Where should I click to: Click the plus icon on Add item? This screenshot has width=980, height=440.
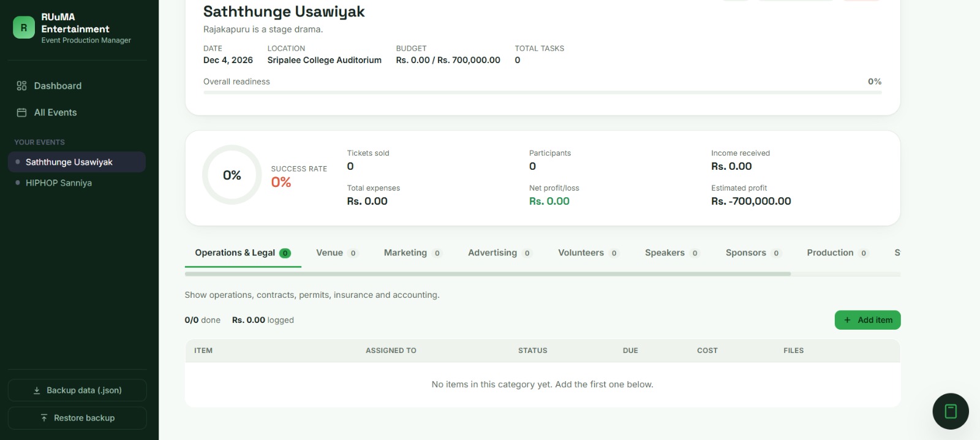(x=848, y=320)
